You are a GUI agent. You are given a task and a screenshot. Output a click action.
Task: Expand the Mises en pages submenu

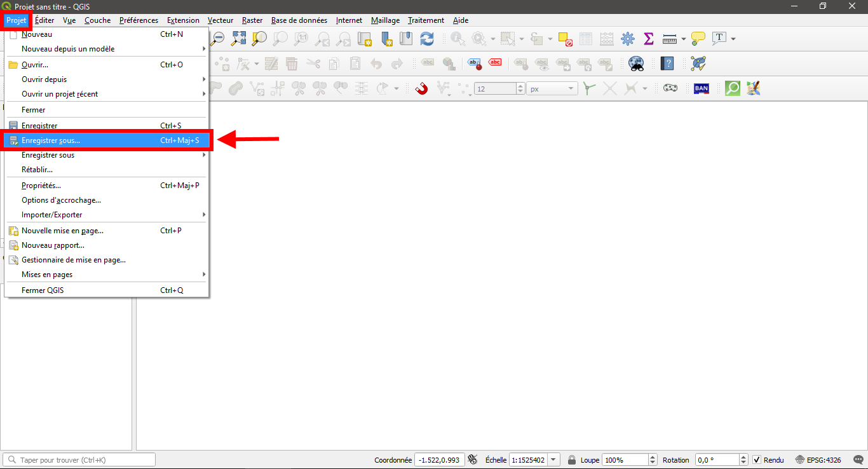106,275
